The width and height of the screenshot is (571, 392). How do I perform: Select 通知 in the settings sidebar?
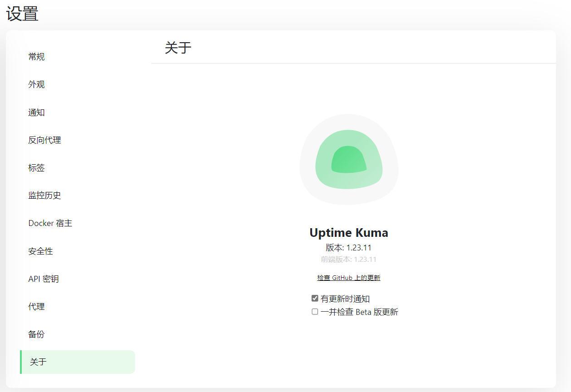[x=36, y=113]
